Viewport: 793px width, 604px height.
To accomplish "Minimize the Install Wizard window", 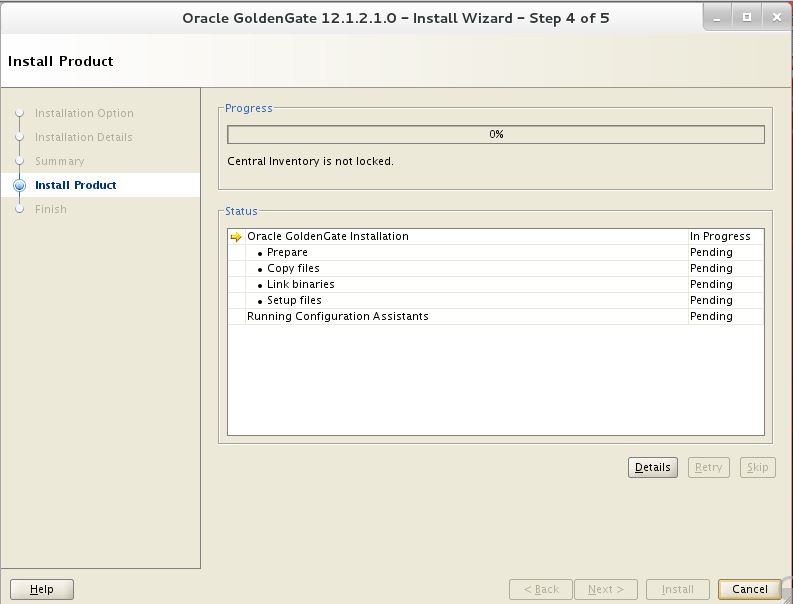I will (x=717, y=18).
